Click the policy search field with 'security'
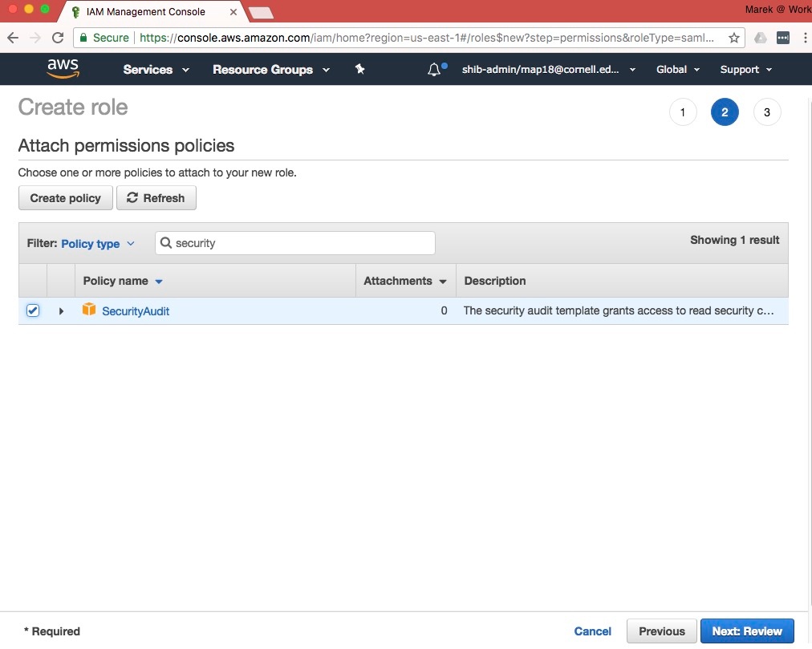812x649 pixels. click(295, 243)
